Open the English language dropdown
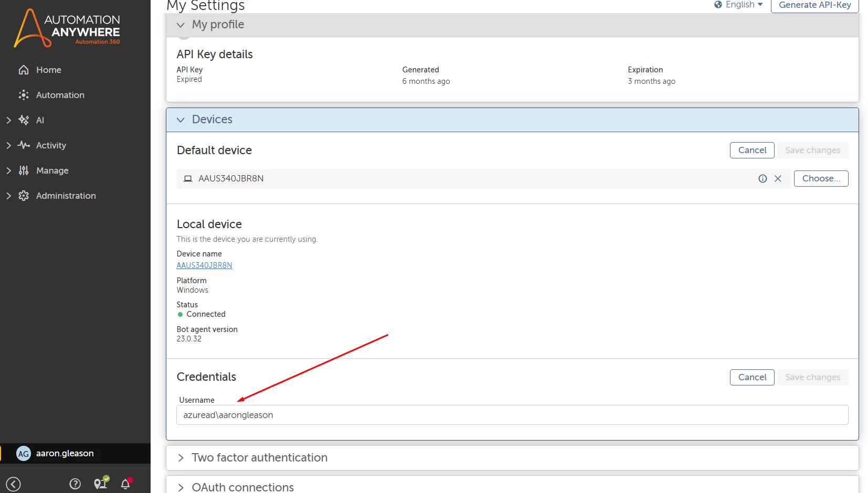The height and width of the screenshot is (493, 868). click(x=739, y=5)
